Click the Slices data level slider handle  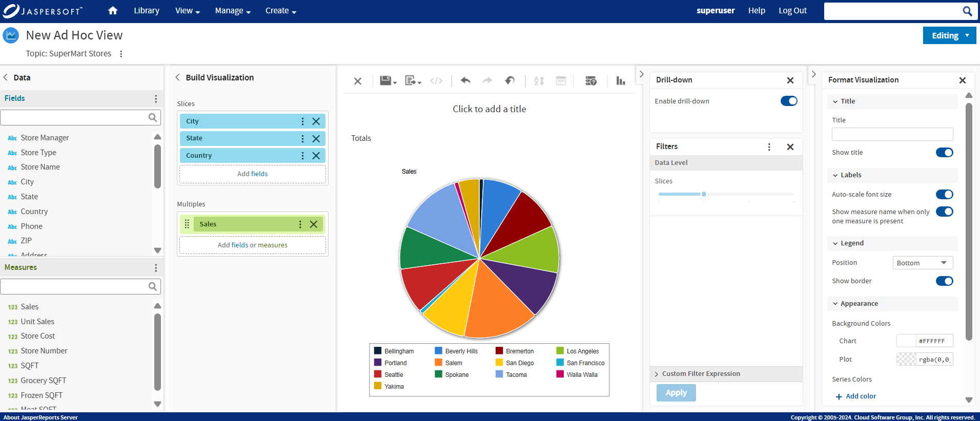click(x=704, y=194)
